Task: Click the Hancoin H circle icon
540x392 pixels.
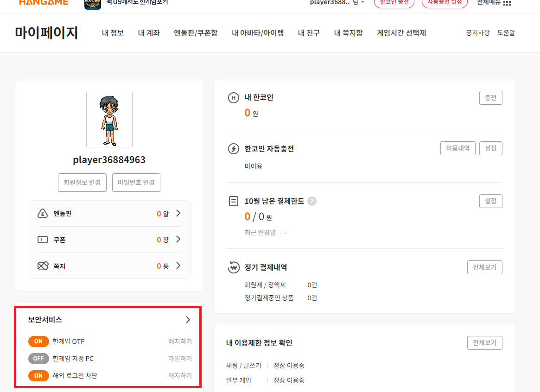Action: click(x=234, y=98)
